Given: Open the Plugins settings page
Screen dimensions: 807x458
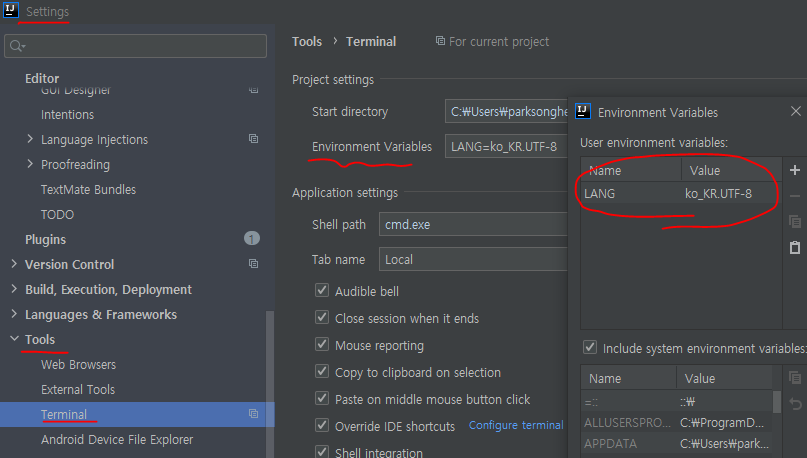Looking at the screenshot, I should [x=45, y=239].
